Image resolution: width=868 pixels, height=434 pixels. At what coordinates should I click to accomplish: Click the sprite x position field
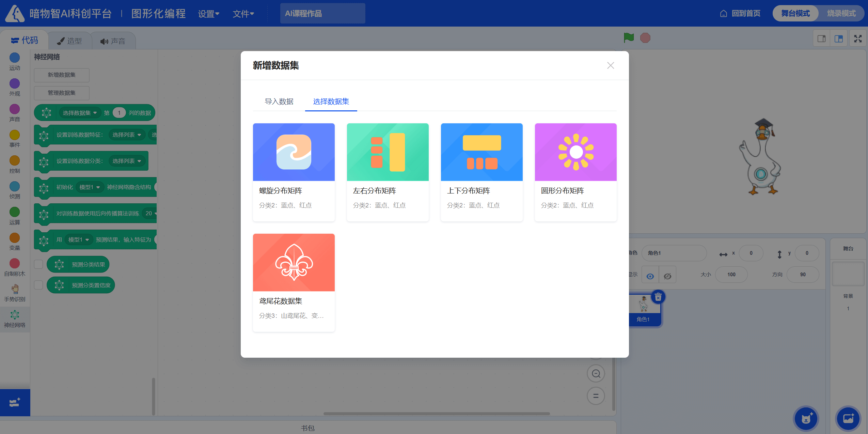click(751, 253)
